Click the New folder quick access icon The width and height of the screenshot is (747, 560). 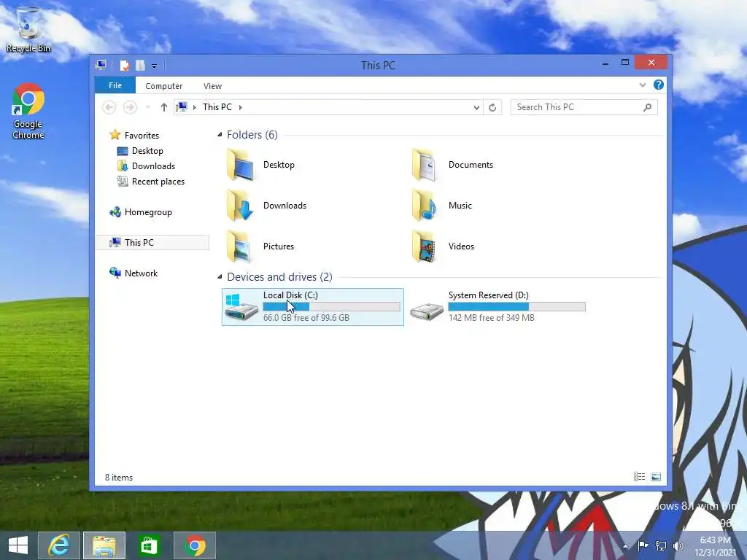point(140,65)
